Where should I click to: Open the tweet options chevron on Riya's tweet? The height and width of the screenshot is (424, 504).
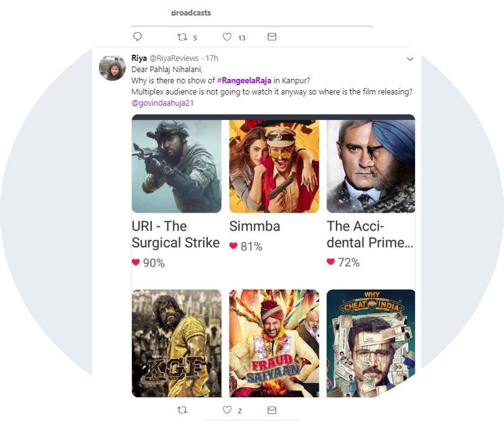point(410,59)
